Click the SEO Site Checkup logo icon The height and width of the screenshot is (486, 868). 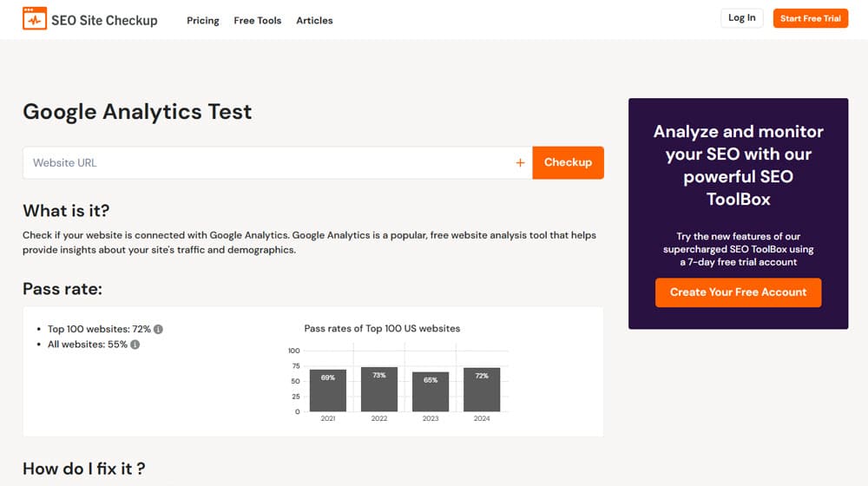tap(35, 18)
